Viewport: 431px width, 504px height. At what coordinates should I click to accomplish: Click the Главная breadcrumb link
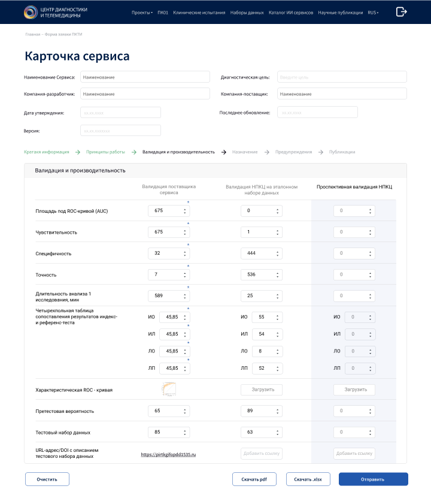pos(33,34)
